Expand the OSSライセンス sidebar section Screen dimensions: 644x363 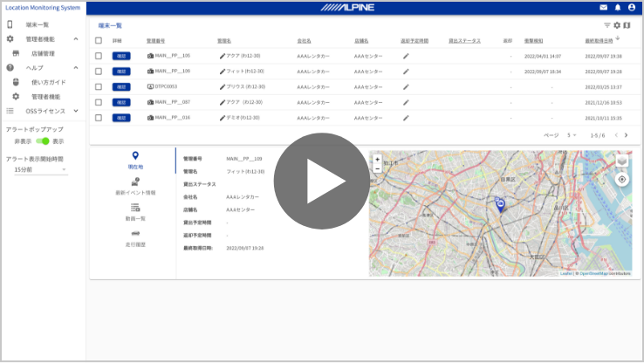(x=76, y=111)
